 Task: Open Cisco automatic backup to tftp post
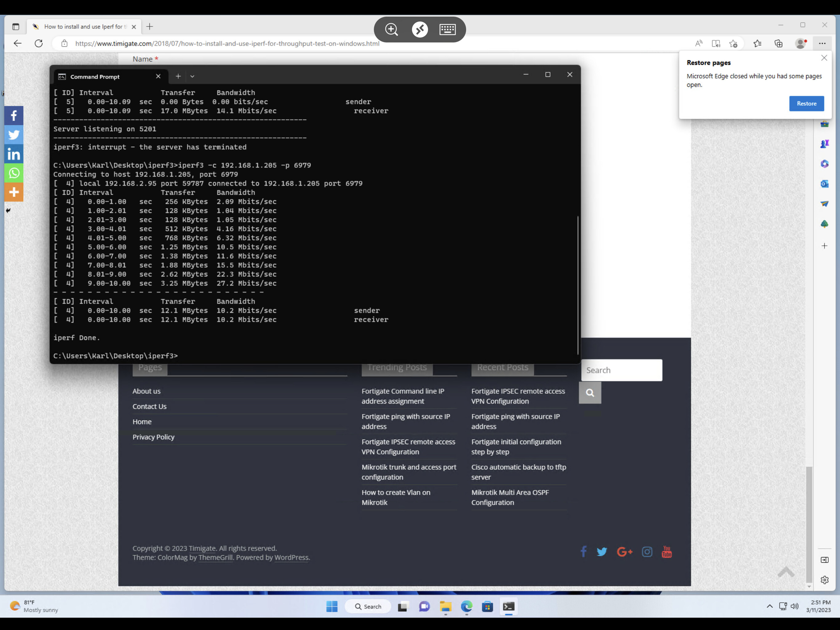click(518, 472)
